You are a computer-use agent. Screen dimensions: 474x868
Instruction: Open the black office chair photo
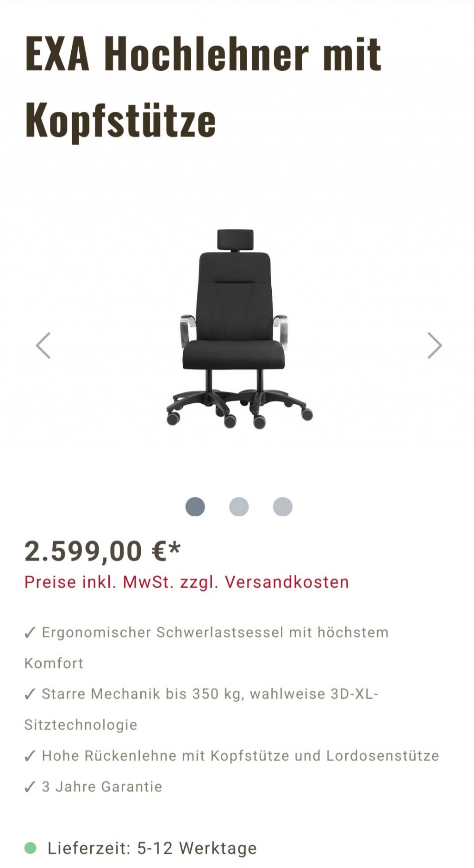[x=239, y=329]
